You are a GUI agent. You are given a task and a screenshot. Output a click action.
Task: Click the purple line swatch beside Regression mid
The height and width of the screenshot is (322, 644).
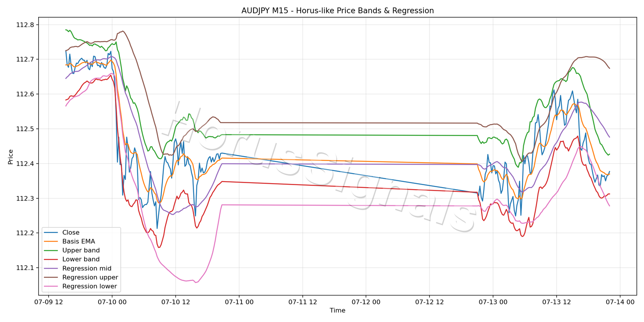pos(51,268)
